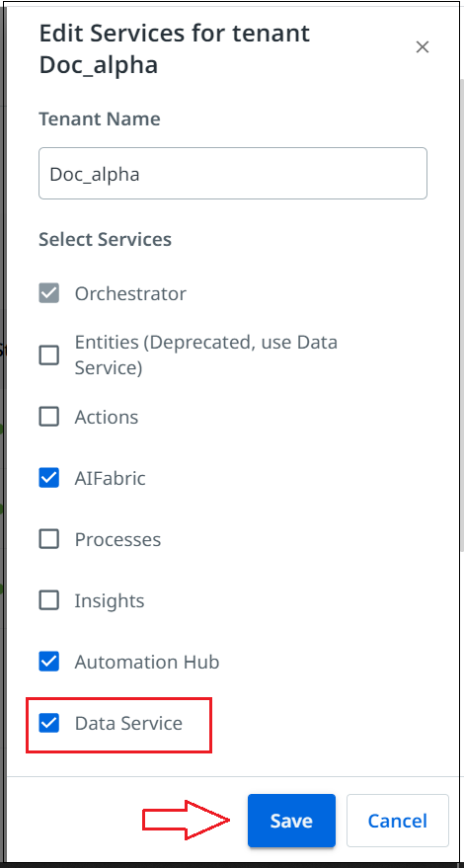Enable the Processes service checkbox
Screen dimensions: 464x868
tap(48, 539)
